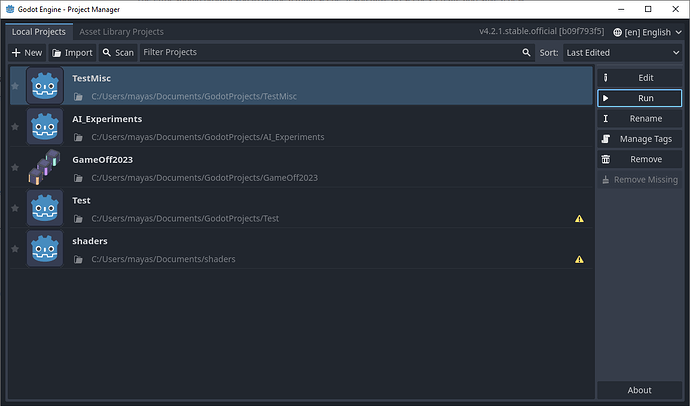Screen dimensions: 690x406
Task: Select GameOff2023 project thumbnail
Action: pos(45,167)
